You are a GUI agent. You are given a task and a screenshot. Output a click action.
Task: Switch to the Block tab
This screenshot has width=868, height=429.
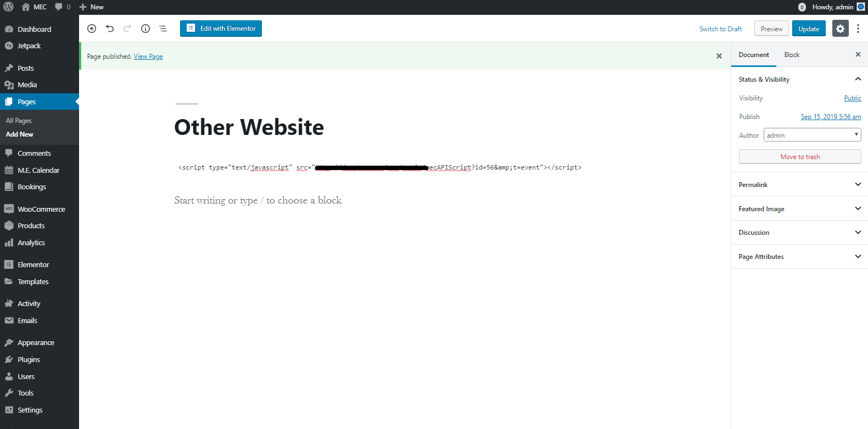[792, 55]
